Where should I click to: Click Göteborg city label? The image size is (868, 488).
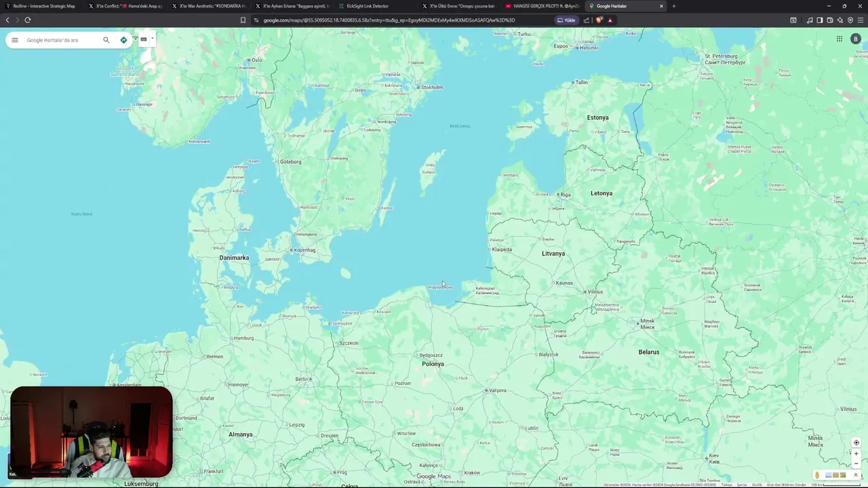tap(291, 161)
